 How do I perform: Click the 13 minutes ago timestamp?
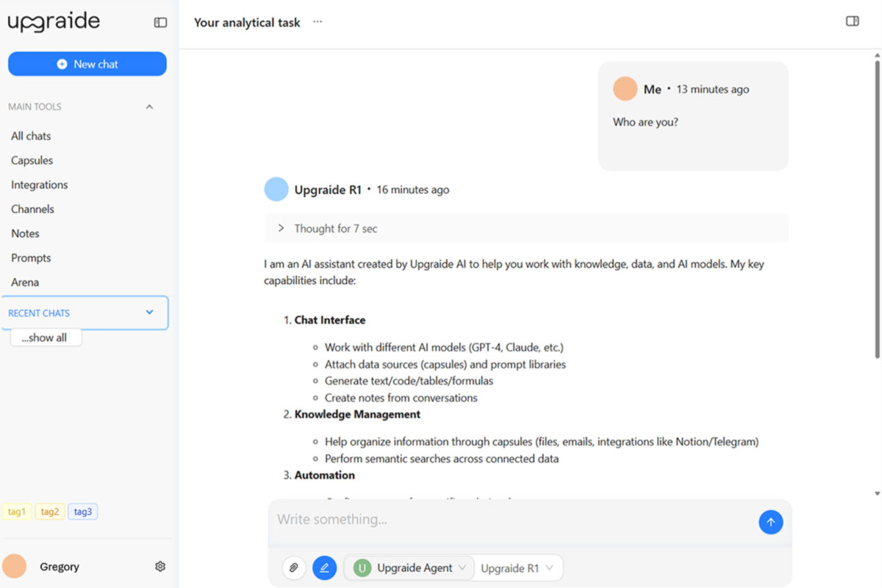pyautogui.click(x=713, y=89)
